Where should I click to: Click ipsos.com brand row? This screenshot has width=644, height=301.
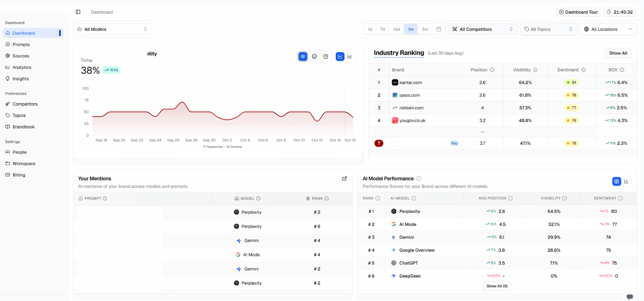coord(503,95)
